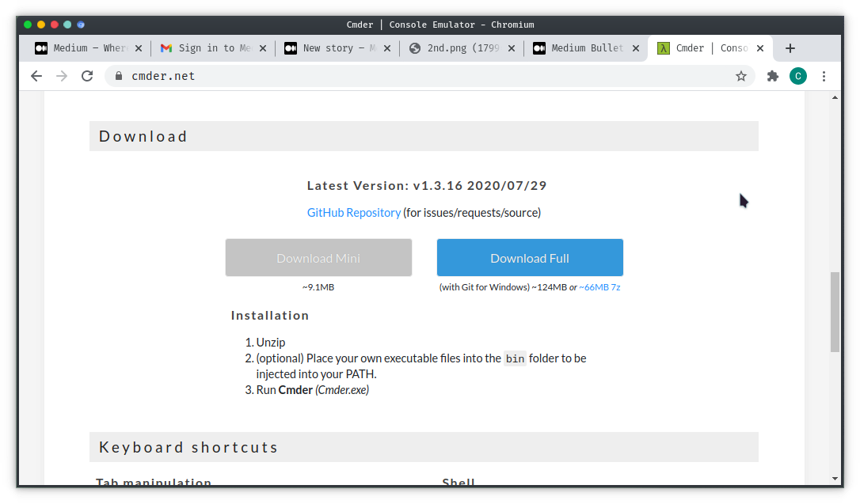Bookmark this page with the star icon
860x504 pixels.
[741, 76]
